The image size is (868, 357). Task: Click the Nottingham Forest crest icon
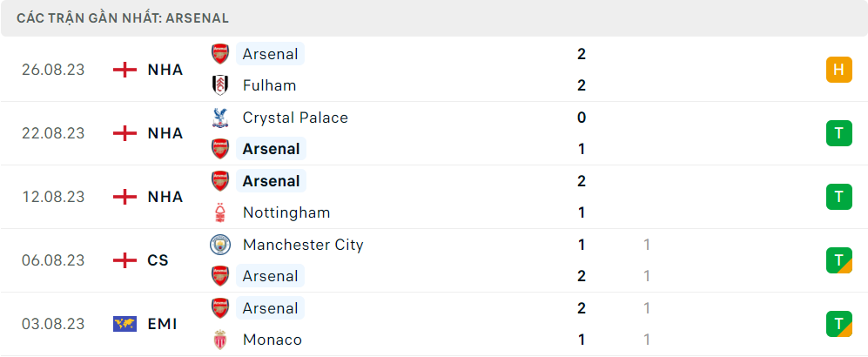click(x=219, y=212)
